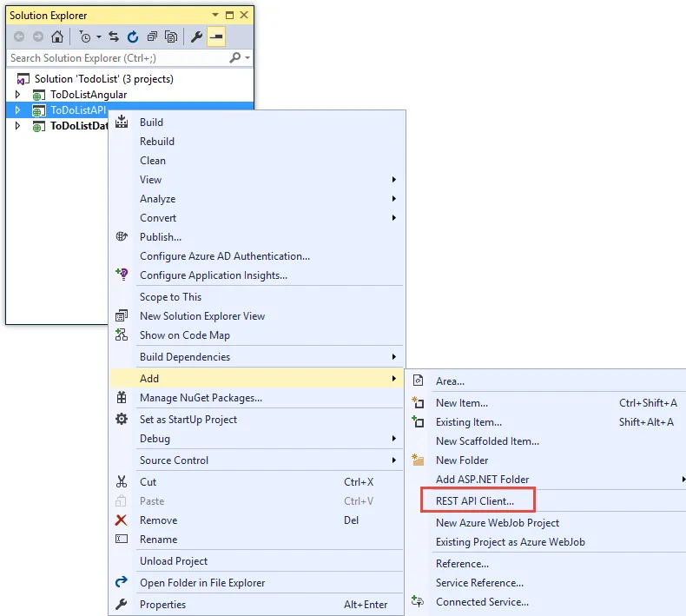Choose New Azure WebJob Project
686x616 pixels.
point(498,523)
